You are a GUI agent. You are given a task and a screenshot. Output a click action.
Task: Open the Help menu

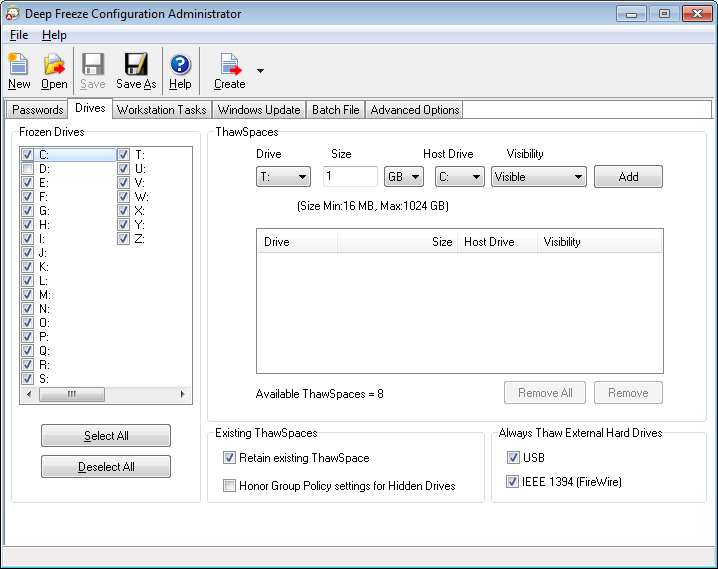click(54, 35)
